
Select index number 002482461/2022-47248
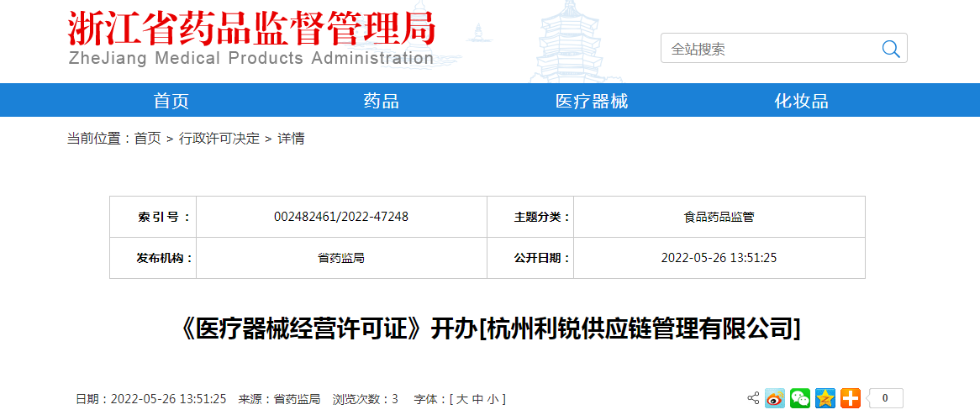[341, 217]
